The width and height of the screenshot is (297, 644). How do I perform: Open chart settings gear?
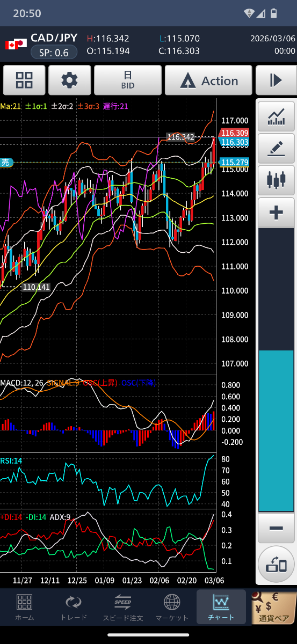pyautogui.click(x=69, y=80)
